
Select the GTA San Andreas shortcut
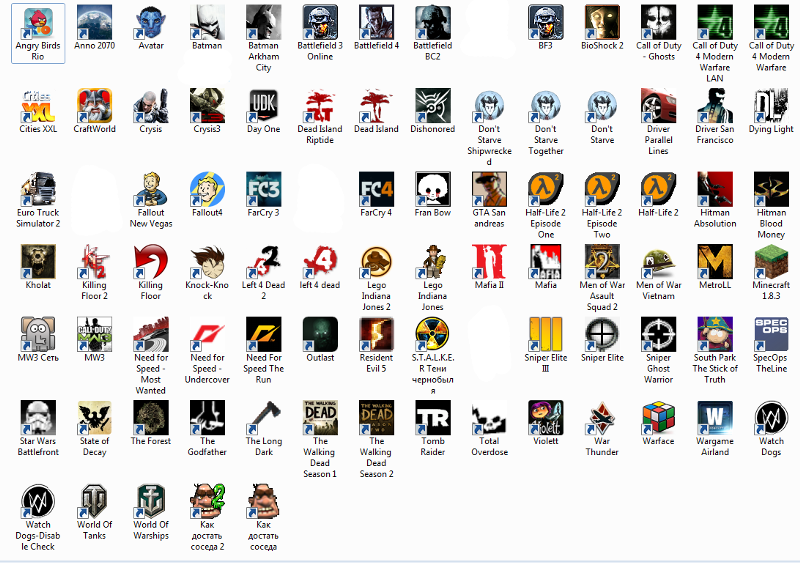pyautogui.click(x=489, y=188)
